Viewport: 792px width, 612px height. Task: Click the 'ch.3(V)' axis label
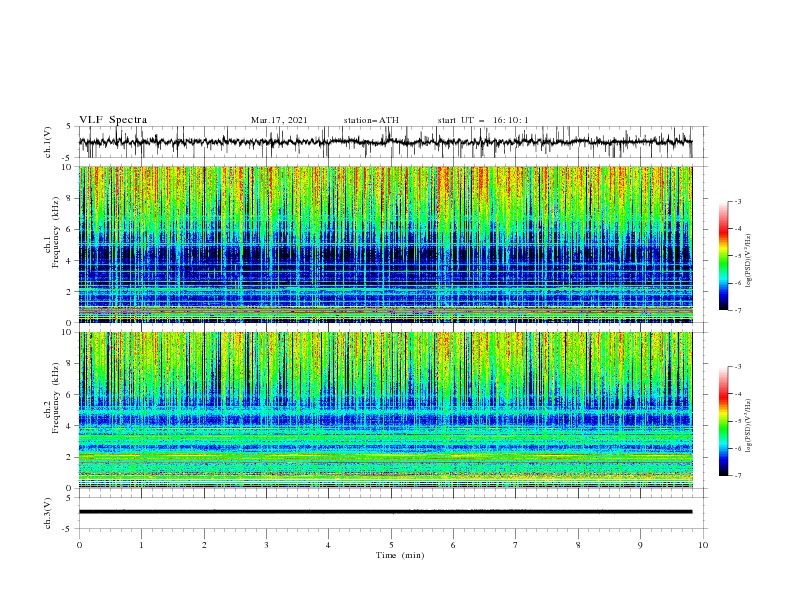click(x=48, y=513)
